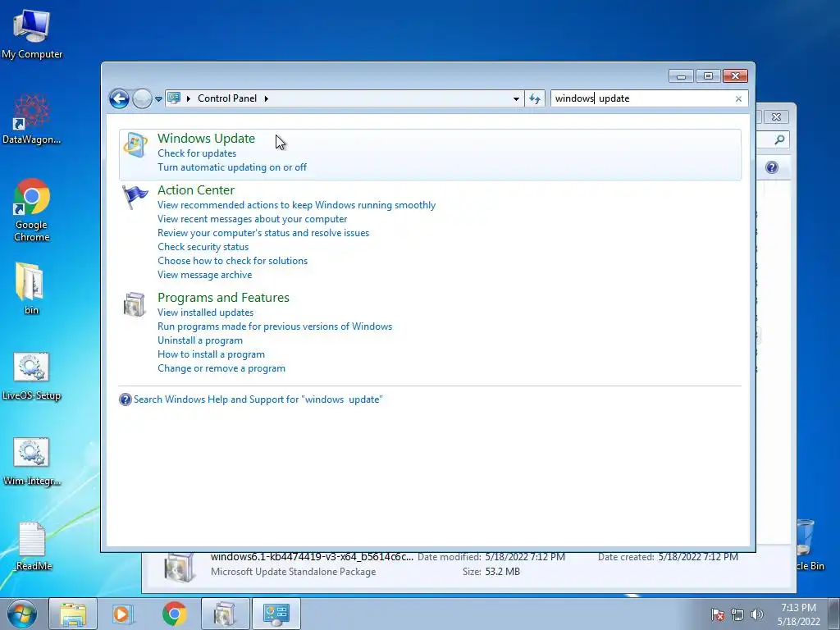The image size is (840, 630).
Task: Click Microsoft Update Standalone Package text
Action: coord(293,572)
